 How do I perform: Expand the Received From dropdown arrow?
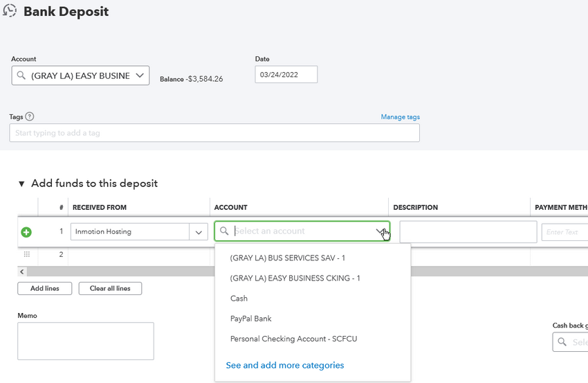pos(199,232)
